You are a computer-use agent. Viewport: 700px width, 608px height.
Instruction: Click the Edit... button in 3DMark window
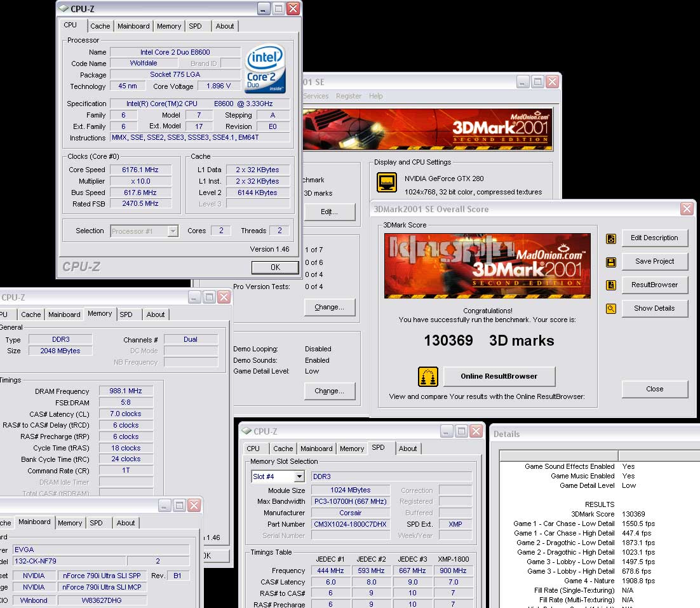(330, 212)
